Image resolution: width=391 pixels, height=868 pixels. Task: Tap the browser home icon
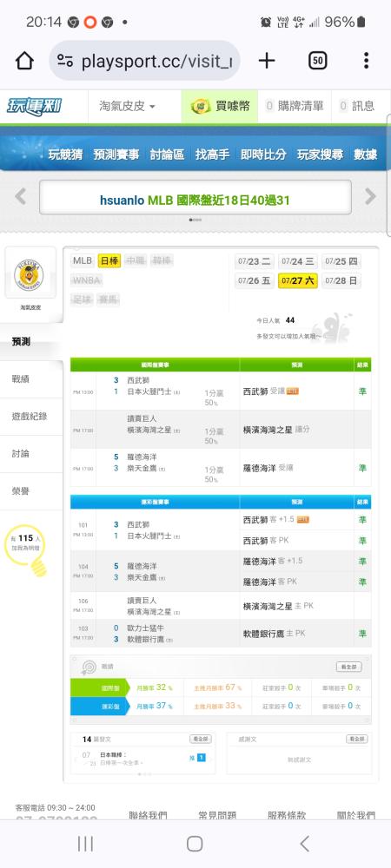pos(24,61)
